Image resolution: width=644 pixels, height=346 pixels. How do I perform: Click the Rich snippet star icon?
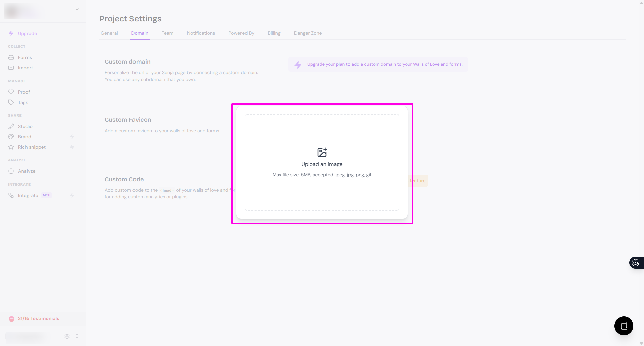point(11,147)
